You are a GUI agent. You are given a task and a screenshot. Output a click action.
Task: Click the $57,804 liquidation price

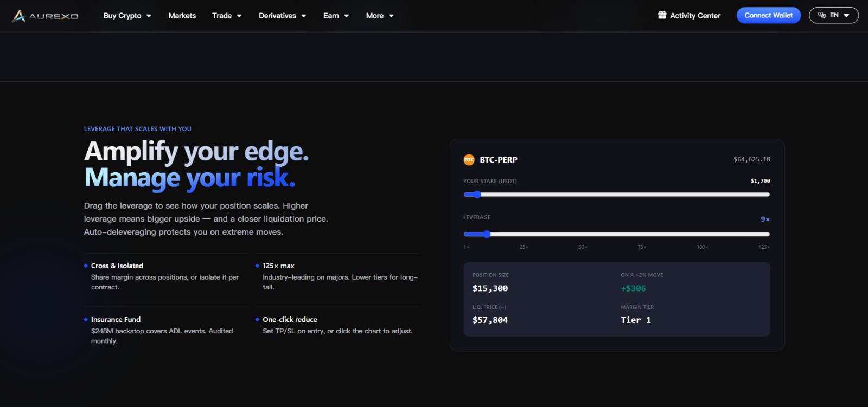coord(490,320)
